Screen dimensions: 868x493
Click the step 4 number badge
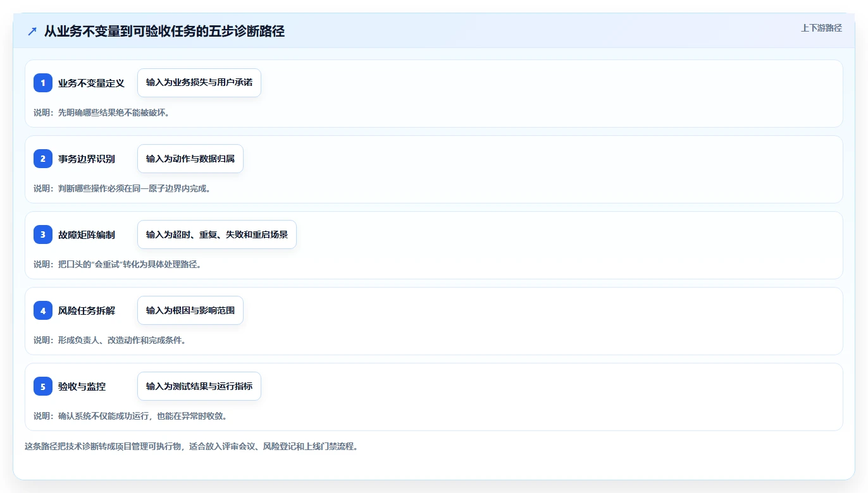[43, 310]
